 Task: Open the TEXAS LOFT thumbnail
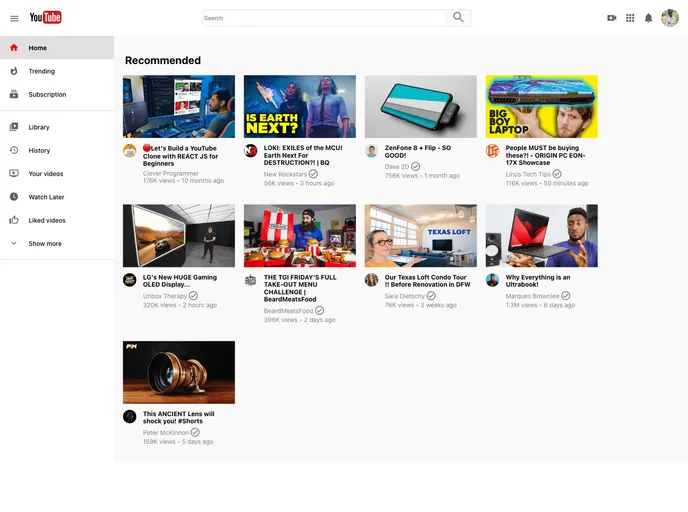coord(421,236)
